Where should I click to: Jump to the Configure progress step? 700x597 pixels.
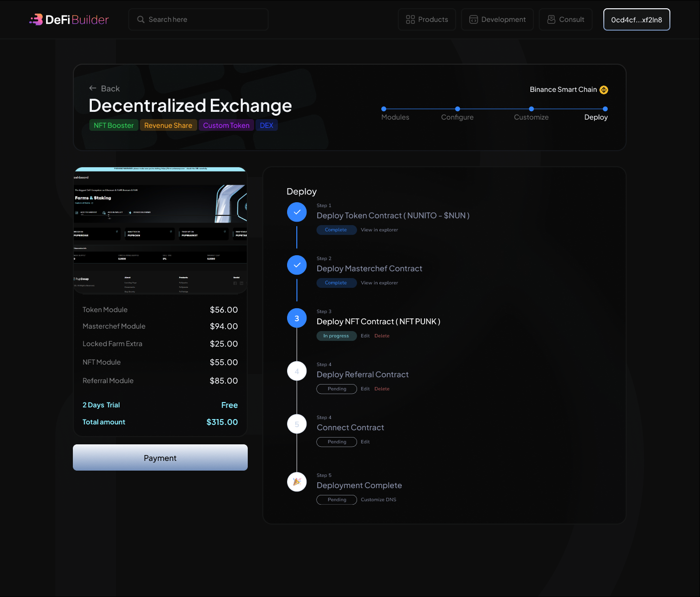[457, 109]
